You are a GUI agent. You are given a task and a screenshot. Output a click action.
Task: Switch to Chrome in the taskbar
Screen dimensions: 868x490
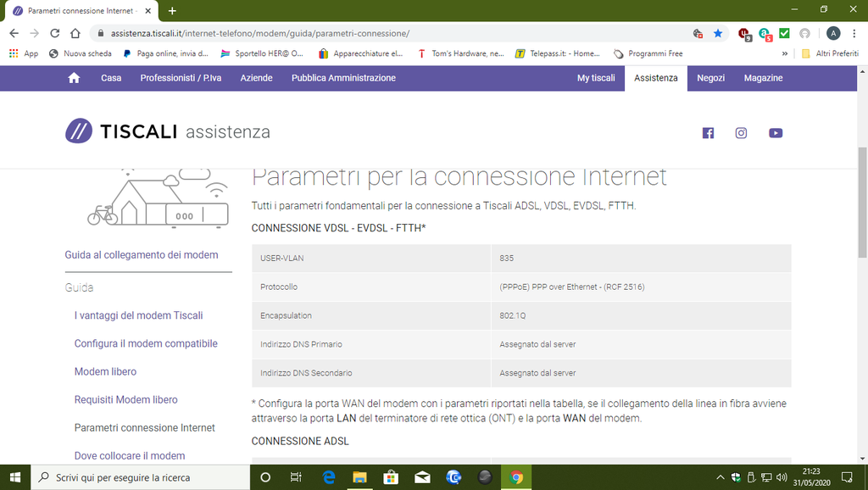pos(516,477)
